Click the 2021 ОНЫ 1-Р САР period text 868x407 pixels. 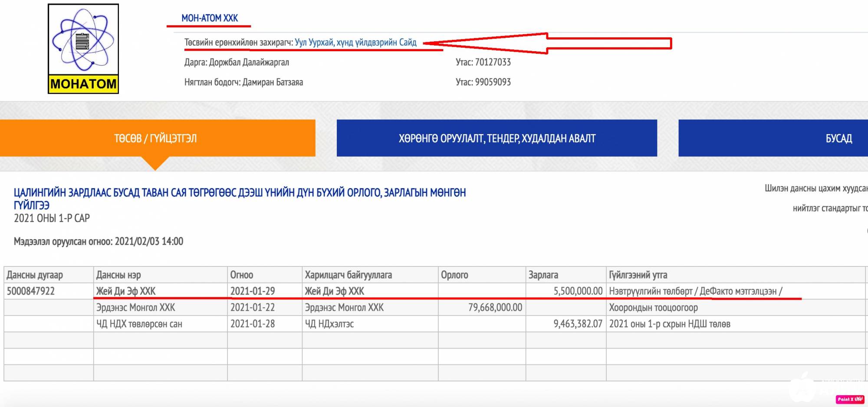point(52,218)
